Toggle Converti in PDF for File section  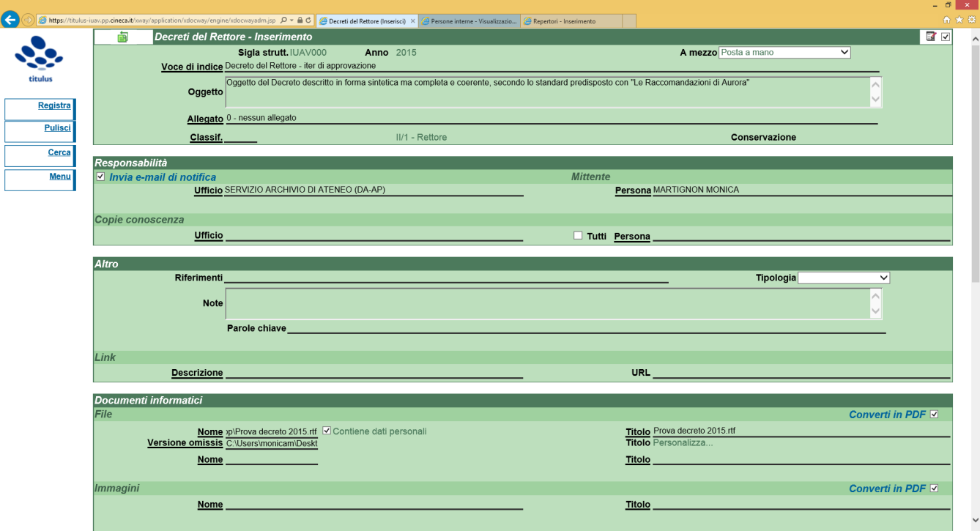[x=933, y=415]
